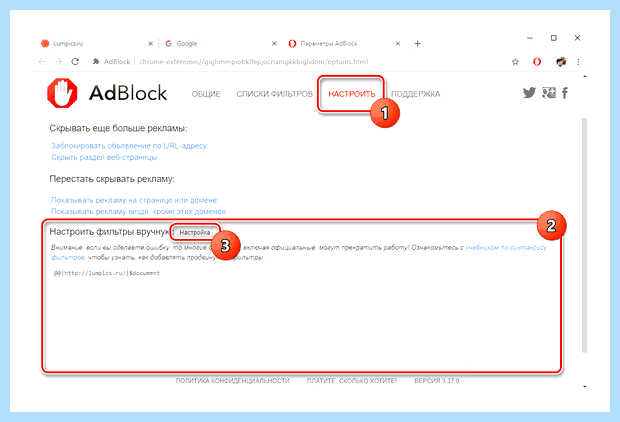
Task: Click Показывать рекламу на странице или домене
Action: click(134, 200)
